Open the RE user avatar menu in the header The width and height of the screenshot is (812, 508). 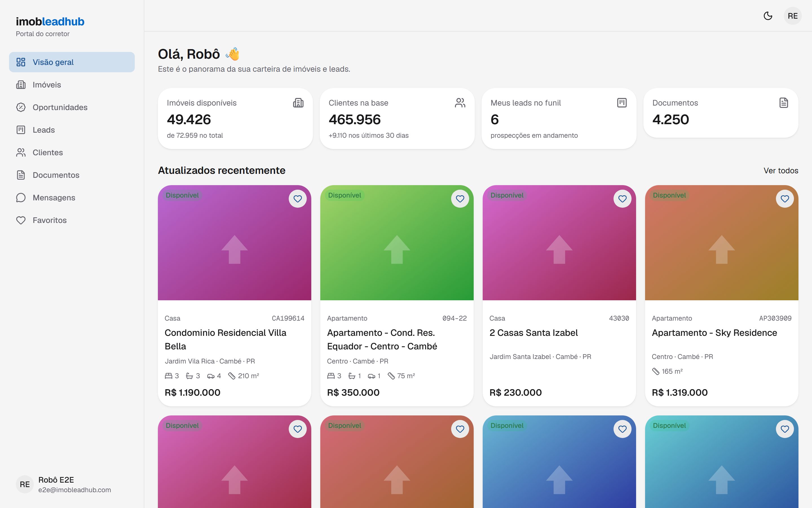pos(793,16)
